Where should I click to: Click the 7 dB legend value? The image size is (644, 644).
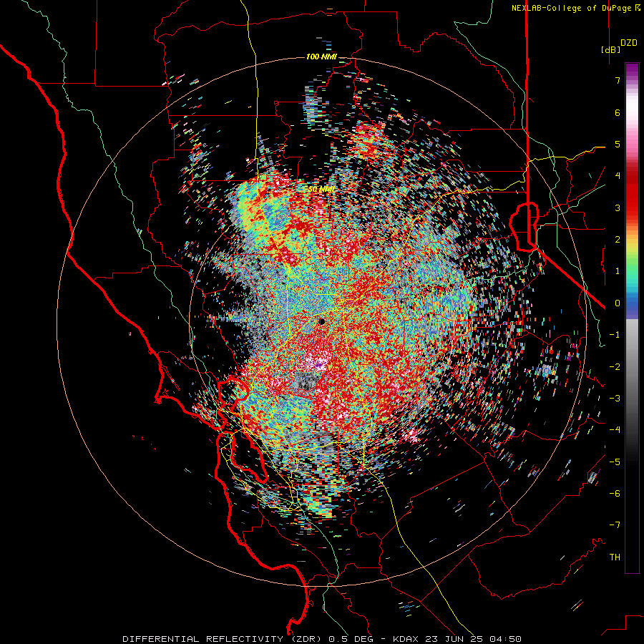[x=618, y=80]
